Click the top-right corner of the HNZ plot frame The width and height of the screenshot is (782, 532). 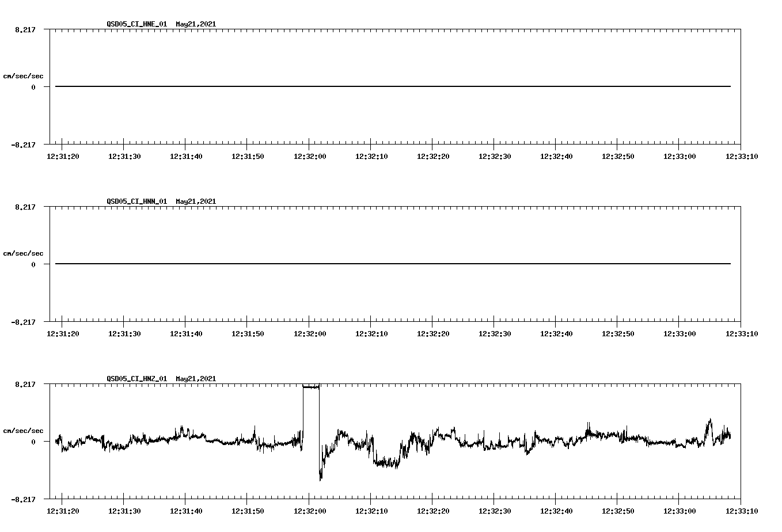(x=742, y=383)
